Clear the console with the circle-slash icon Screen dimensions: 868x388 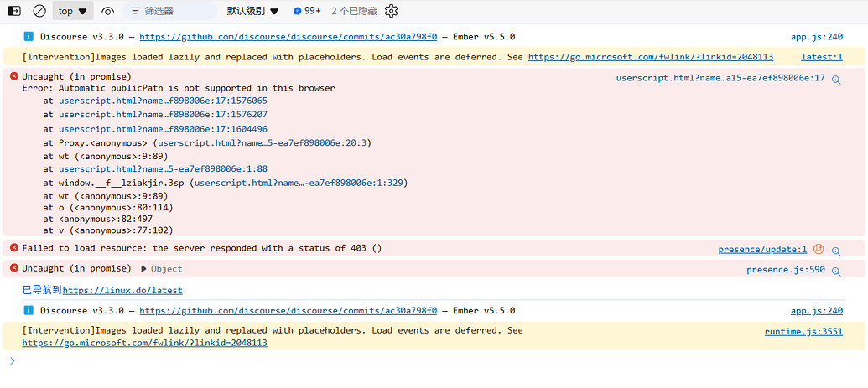(39, 11)
